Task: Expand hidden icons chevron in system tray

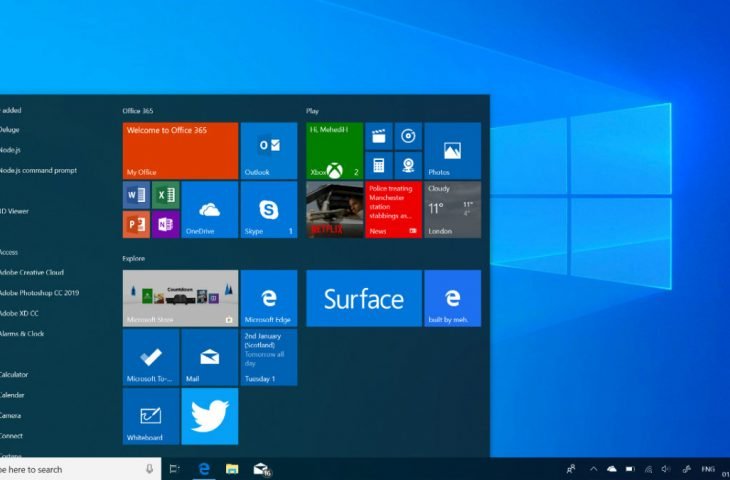Action: (x=593, y=468)
